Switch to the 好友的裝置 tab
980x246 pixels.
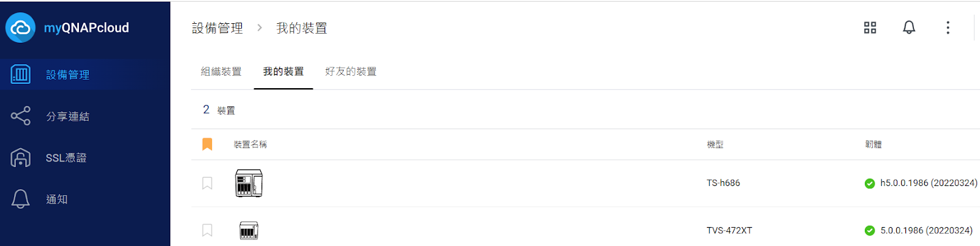350,72
